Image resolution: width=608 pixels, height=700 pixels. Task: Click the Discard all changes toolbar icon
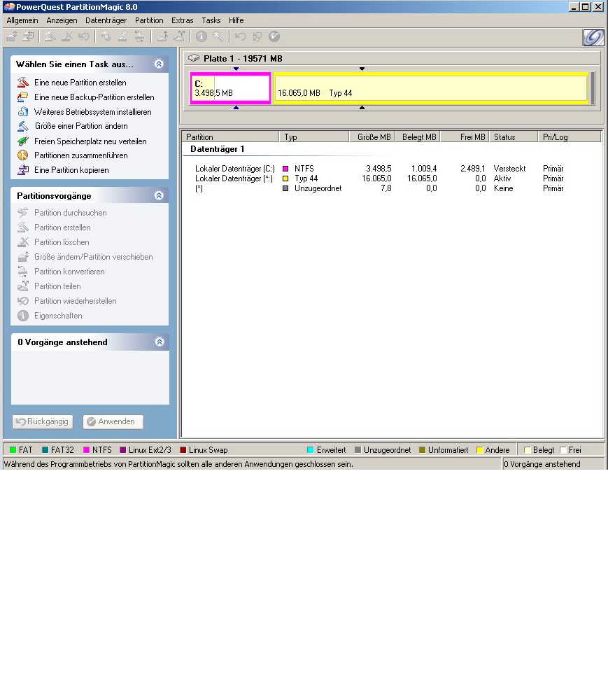(x=257, y=36)
